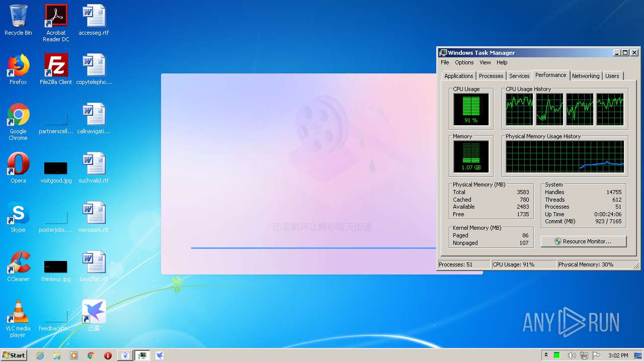
Task: Click the Physical Memory Usage History graph
Action: (x=565, y=156)
